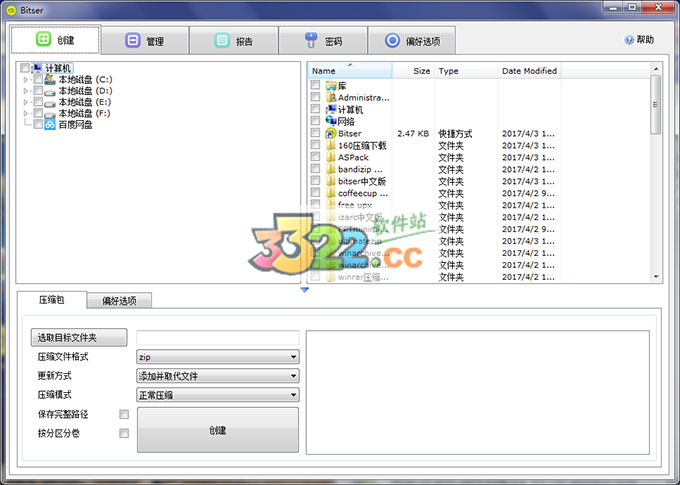
Task: Tick the checkbox beside Bitser shortcut
Action: point(315,132)
